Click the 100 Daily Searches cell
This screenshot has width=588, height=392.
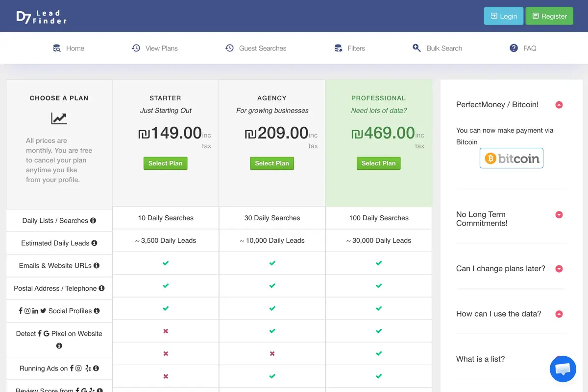tap(379, 218)
